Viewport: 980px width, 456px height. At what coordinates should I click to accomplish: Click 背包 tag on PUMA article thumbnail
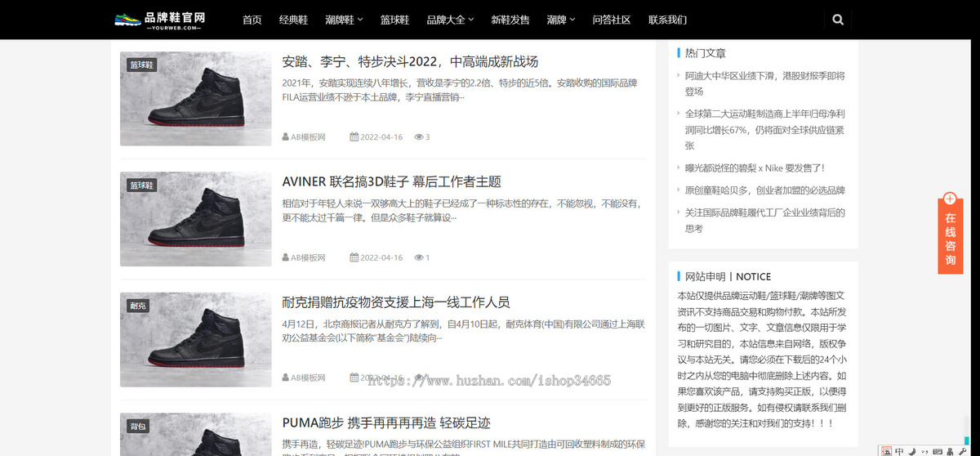click(137, 426)
